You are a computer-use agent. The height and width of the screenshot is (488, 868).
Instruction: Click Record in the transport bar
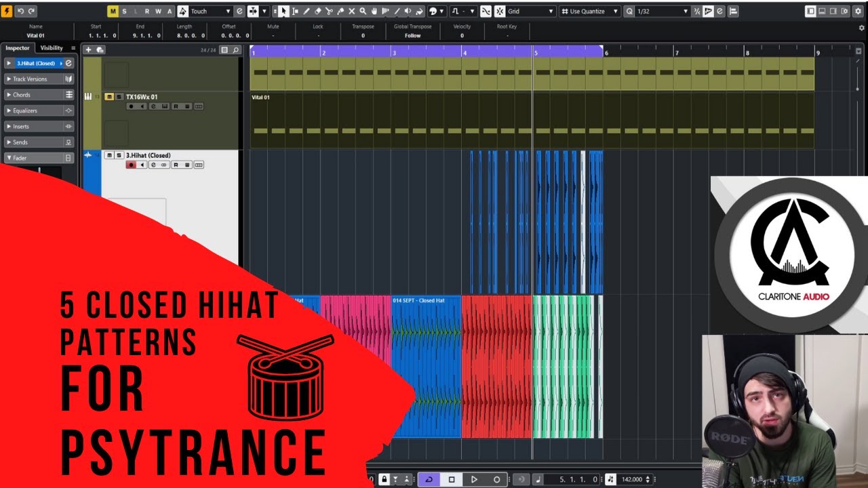click(496, 479)
